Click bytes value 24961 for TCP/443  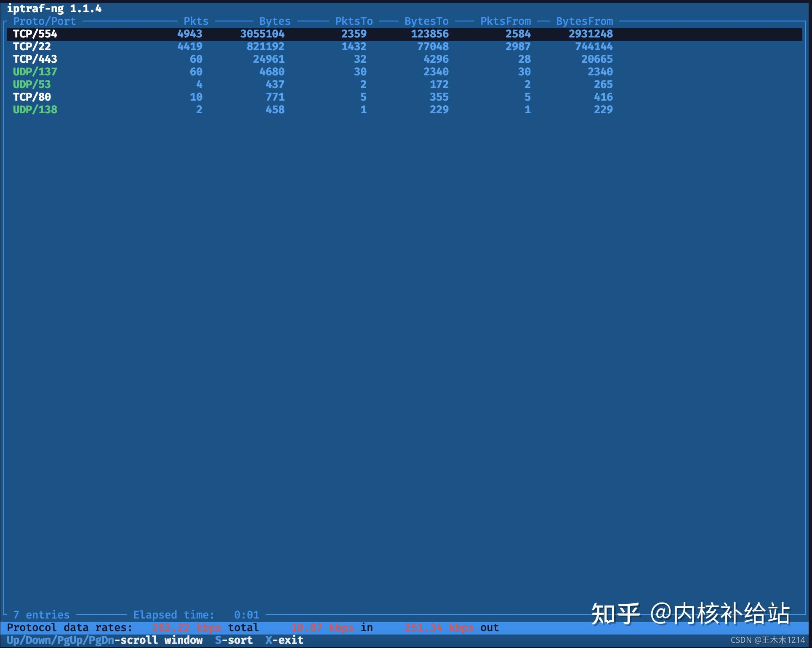[x=269, y=59]
